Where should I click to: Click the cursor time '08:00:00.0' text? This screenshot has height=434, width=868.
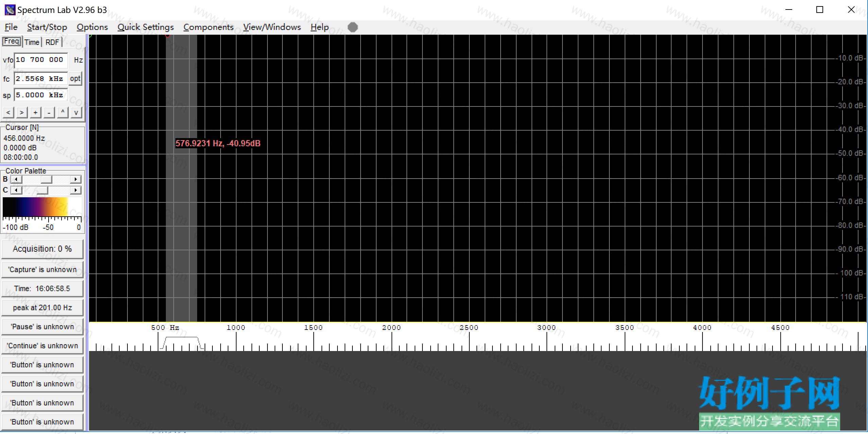coord(21,157)
